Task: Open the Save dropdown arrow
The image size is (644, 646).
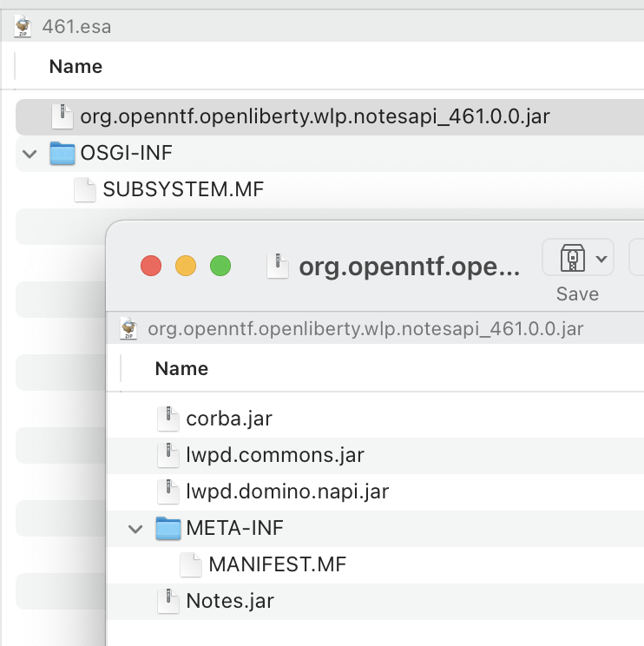Action: pos(600,258)
